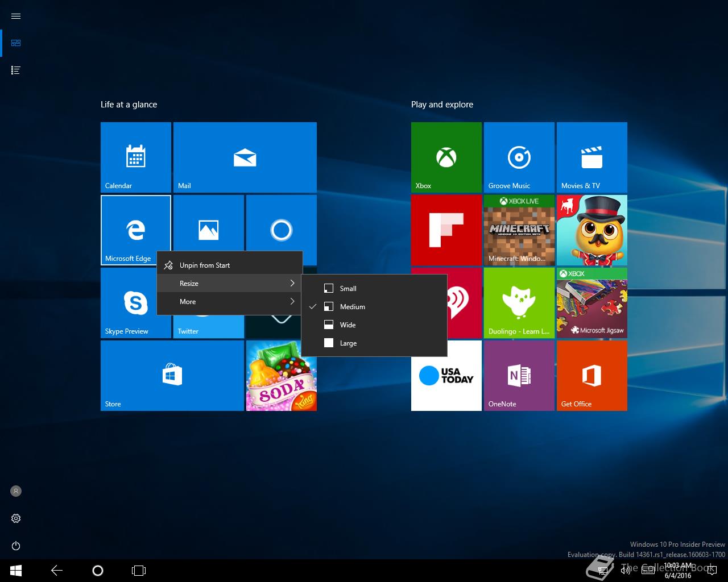Open the More submenu

pos(230,302)
